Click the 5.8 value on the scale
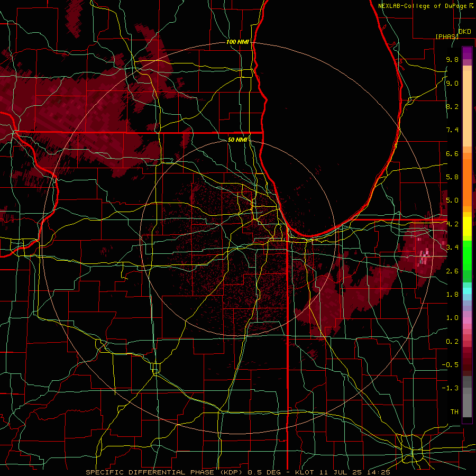The height and width of the screenshot is (476, 476). click(452, 177)
